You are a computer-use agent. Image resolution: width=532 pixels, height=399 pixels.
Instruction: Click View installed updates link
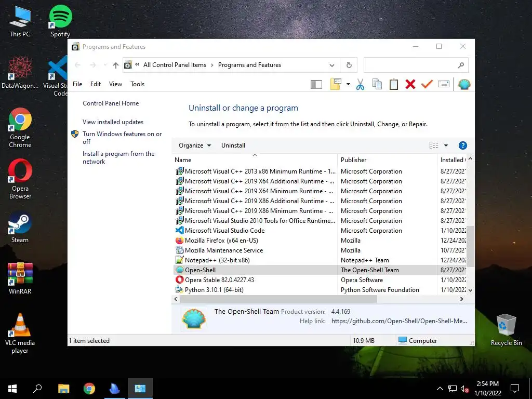pos(113,122)
